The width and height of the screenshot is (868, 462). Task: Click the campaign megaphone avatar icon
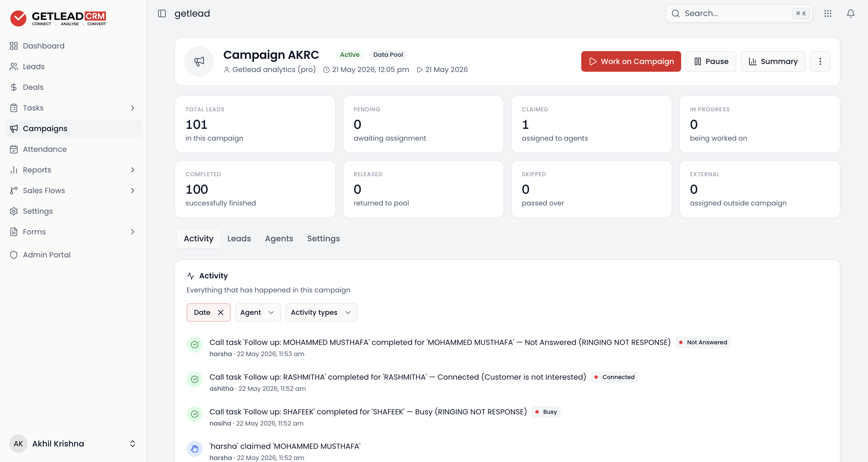(x=199, y=61)
